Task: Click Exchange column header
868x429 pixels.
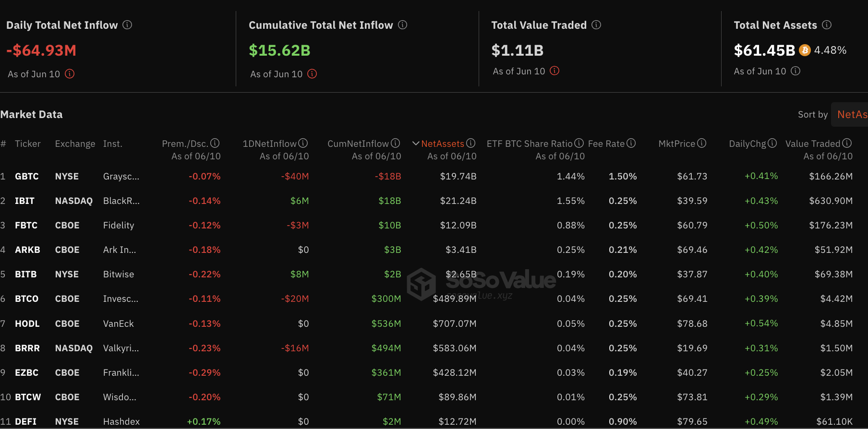Action: pyautogui.click(x=75, y=143)
